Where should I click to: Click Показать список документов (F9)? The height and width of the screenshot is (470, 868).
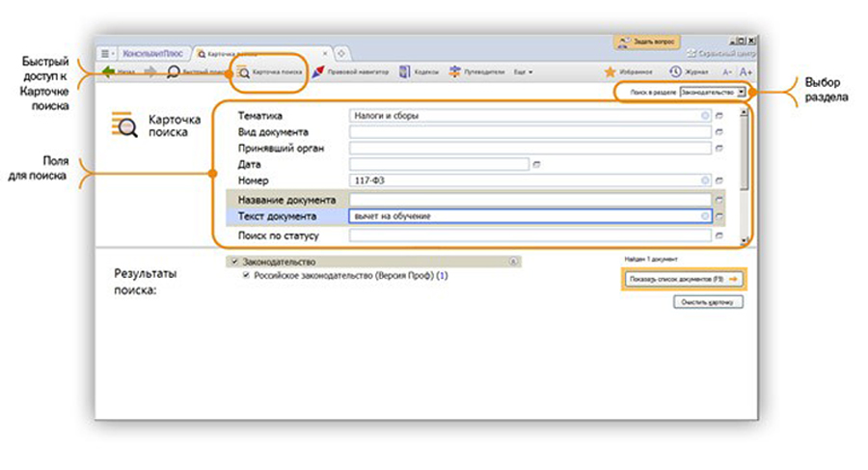(683, 279)
